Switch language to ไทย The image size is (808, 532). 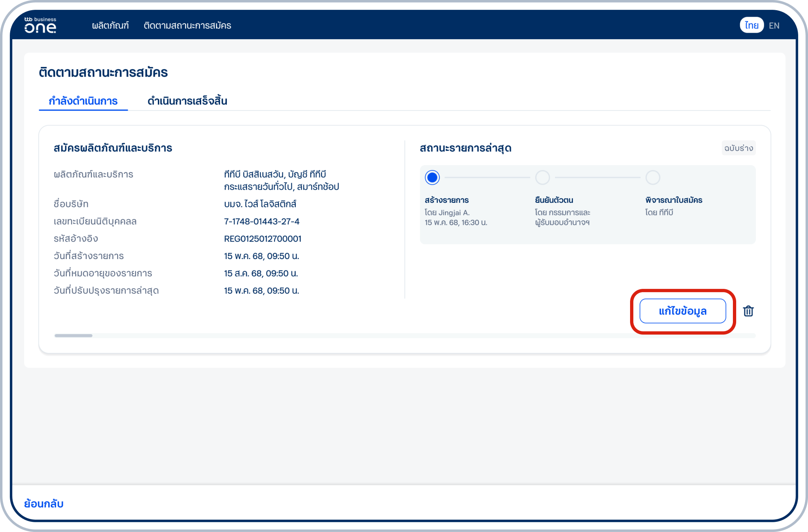752,25
